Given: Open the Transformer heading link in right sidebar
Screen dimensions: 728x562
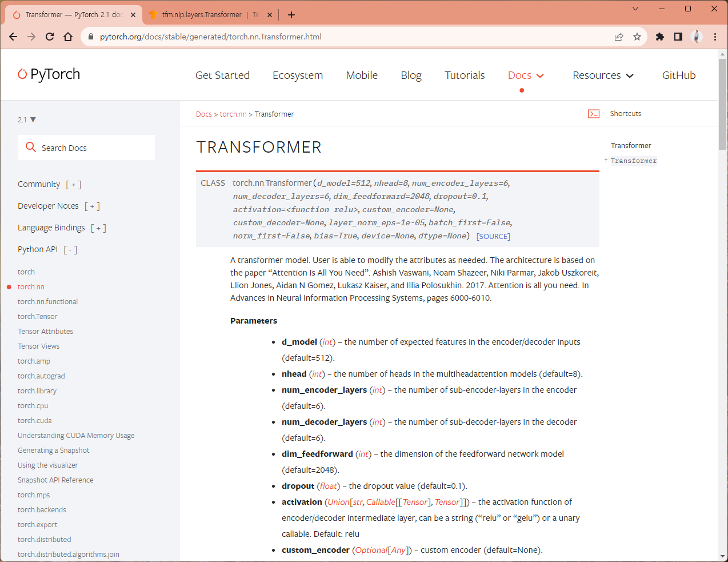Looking at the screenshot, I should [x=631, y=146].
